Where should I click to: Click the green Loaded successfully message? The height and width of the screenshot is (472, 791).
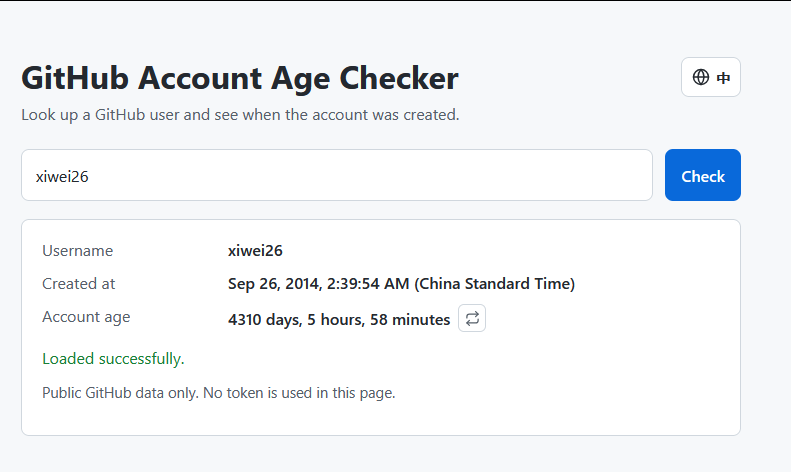point(114,359)
